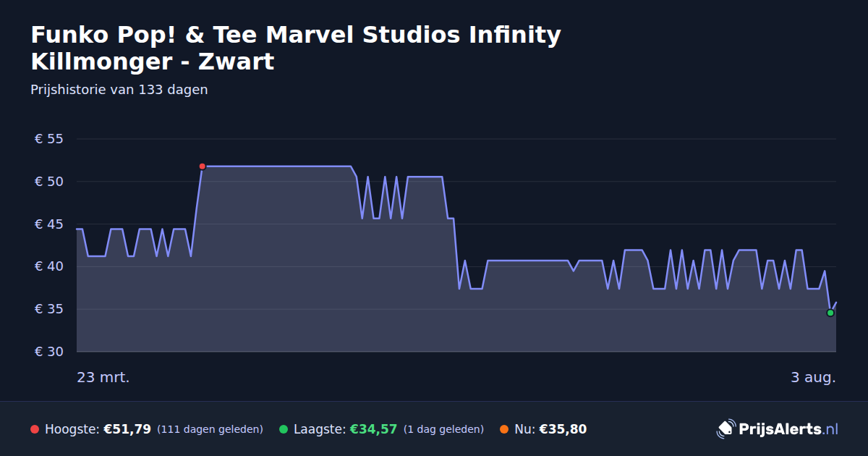Click the € 45 axis label
This screenshot has height=456, width=868.
50,224
